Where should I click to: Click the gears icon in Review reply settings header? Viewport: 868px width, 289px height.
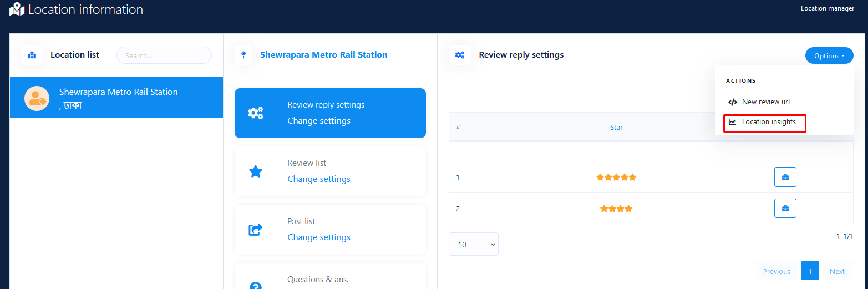(459, 55)
